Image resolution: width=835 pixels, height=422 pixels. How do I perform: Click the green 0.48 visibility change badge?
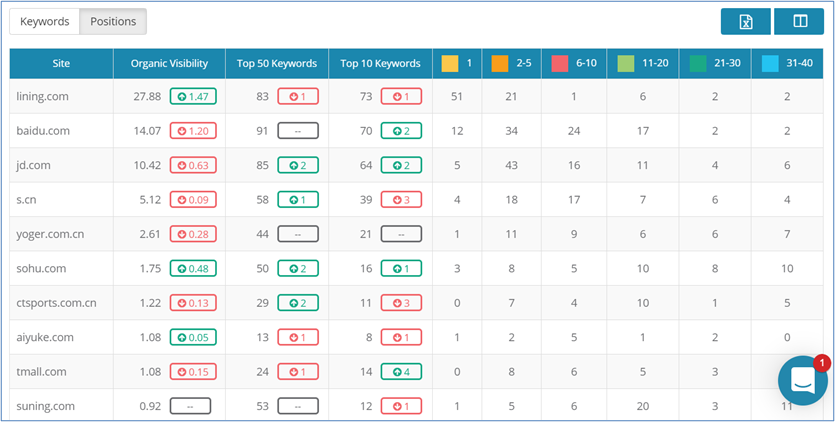(193, 269)
